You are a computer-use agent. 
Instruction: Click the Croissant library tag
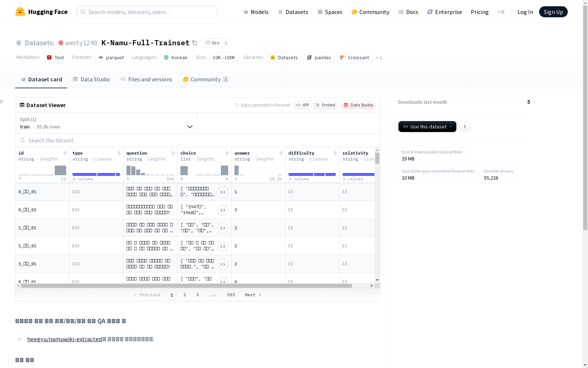pos(355,57)
